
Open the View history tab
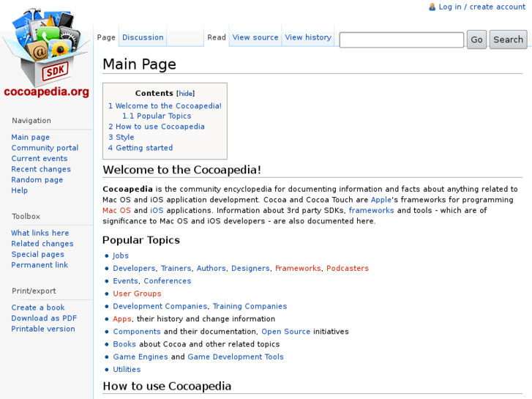click(x=308, y=37)
